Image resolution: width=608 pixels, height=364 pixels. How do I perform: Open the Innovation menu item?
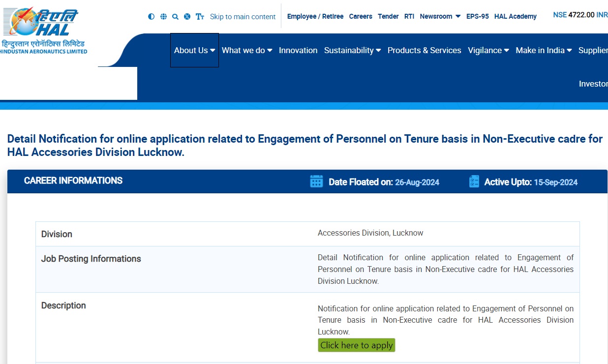(x=298, y=50)
